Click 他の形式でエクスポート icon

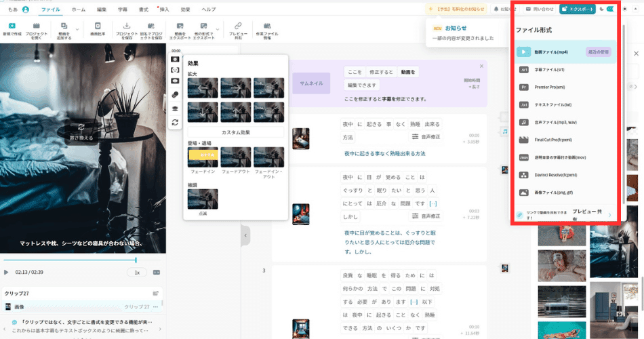[204, 26]
